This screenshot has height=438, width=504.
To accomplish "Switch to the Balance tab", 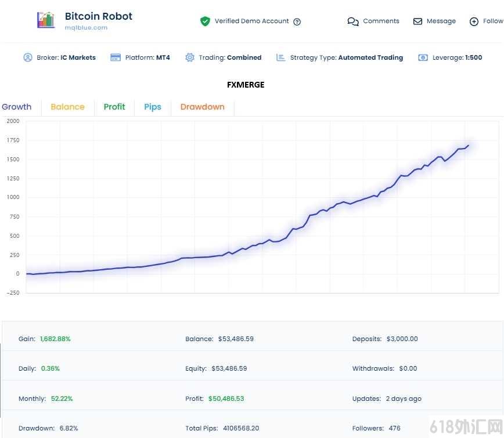I will point(67,107).
